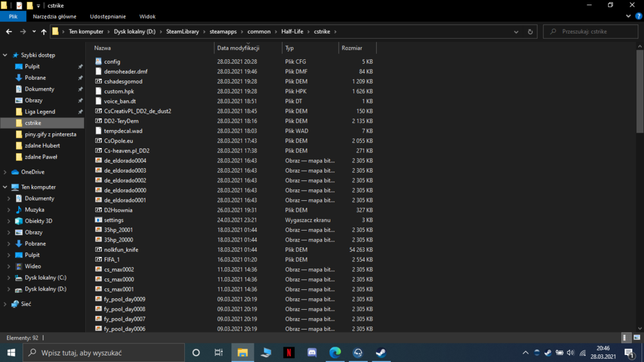The height and width of the screenshot is (362, 644).
Task: Open the recent locations dropdown arrow
Action: (x=33, y=32)
